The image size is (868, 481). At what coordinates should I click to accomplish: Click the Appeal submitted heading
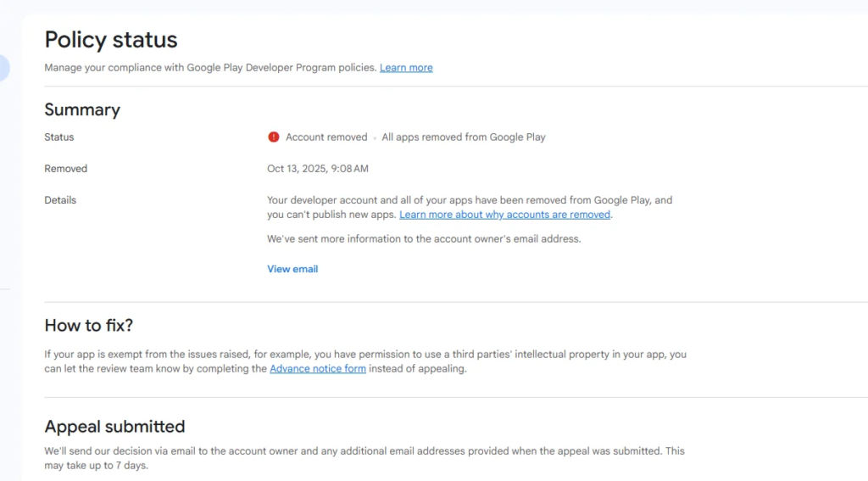tap(114, 426)
